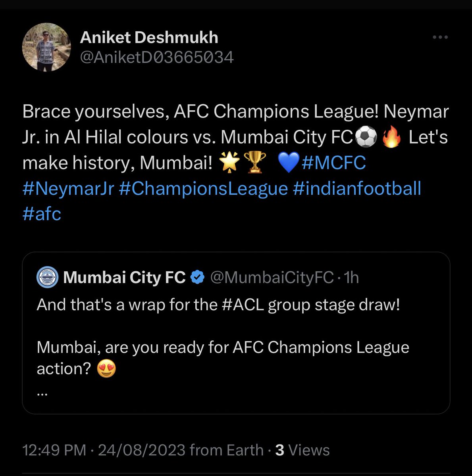View the 3 Views count
472x476 pixels.
pyautogui.click(x=302, y=450)
